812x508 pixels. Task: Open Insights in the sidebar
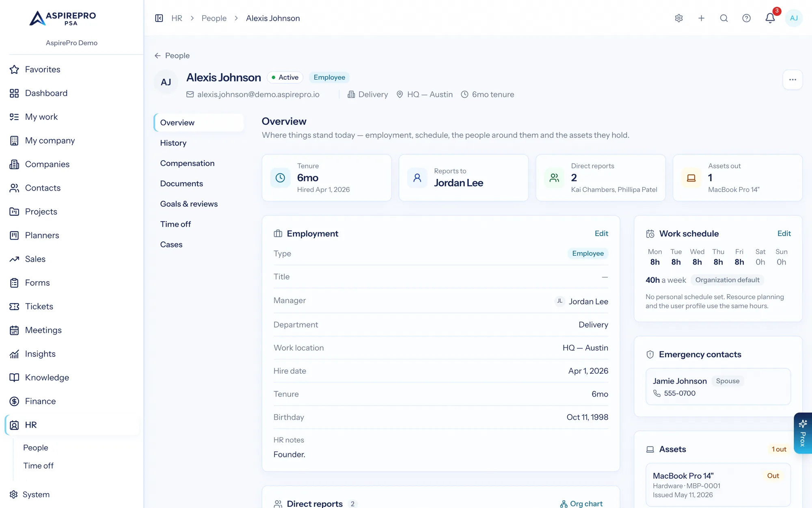[71, 354]
